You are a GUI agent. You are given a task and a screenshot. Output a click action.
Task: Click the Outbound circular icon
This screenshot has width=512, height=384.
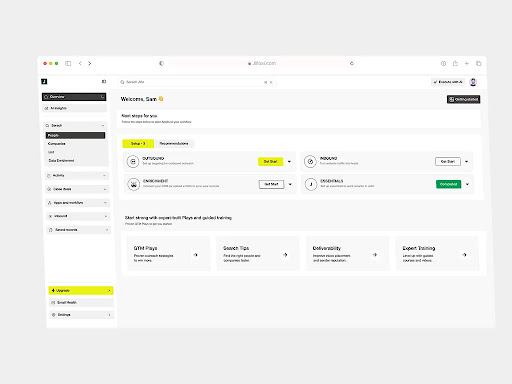(133, 162)
